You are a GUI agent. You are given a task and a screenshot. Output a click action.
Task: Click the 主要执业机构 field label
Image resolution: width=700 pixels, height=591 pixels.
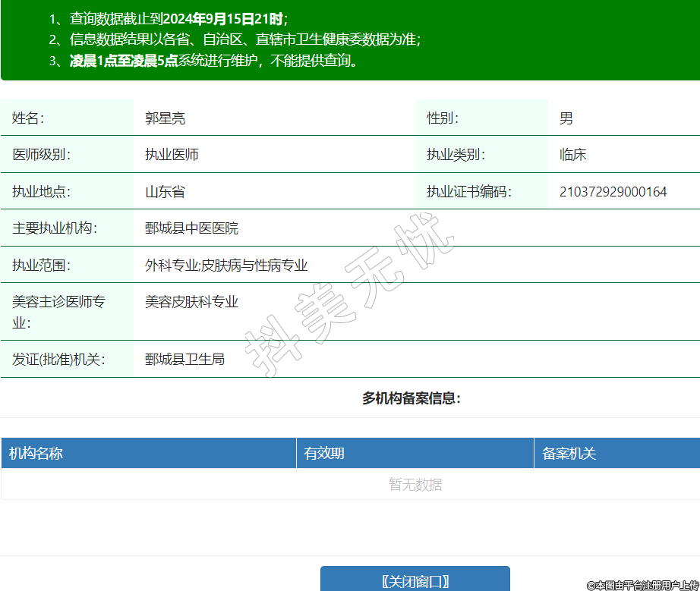point(55,228)
